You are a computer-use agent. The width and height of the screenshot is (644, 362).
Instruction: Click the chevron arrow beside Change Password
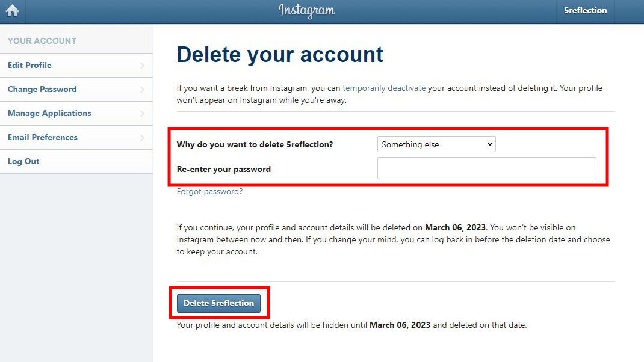(142, 90)
